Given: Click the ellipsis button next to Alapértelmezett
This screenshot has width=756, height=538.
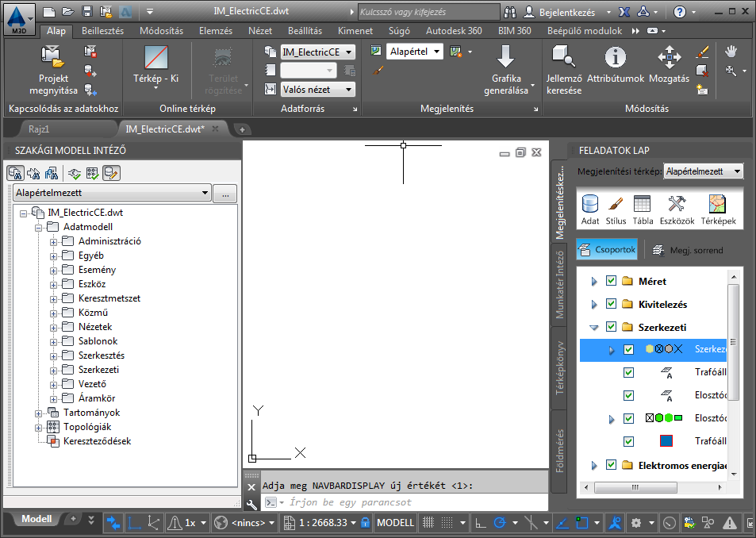Looking at the screenshot, I should (x=225, y=194).
